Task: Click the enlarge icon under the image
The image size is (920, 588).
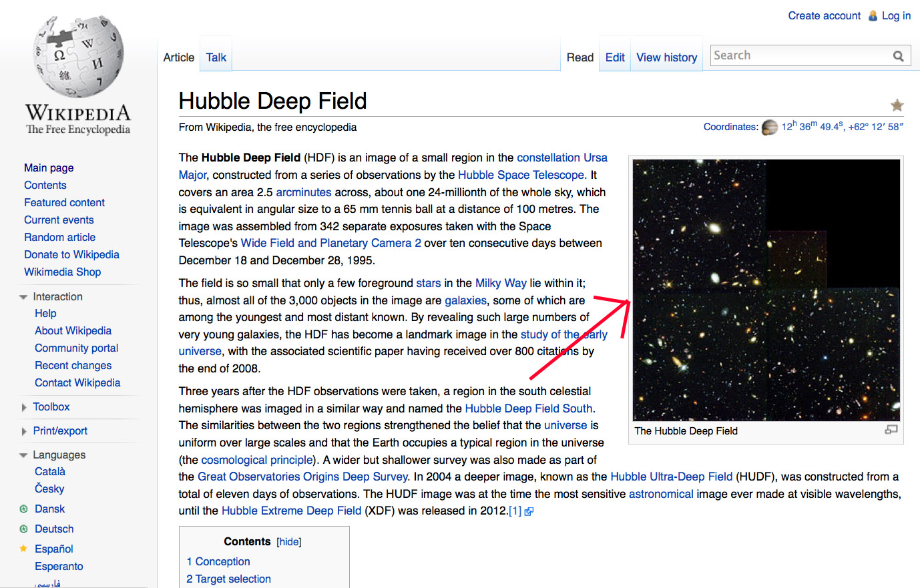Action: (891, 430)
